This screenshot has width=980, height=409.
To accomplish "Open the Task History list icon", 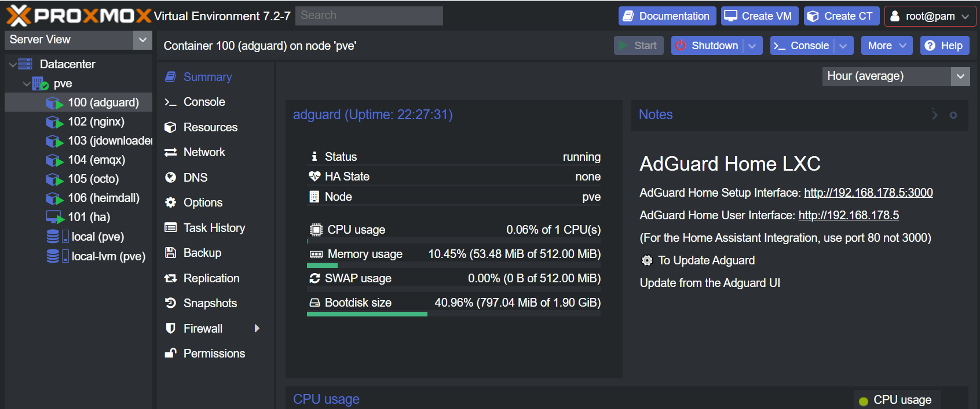I will (x=170, y=228).
